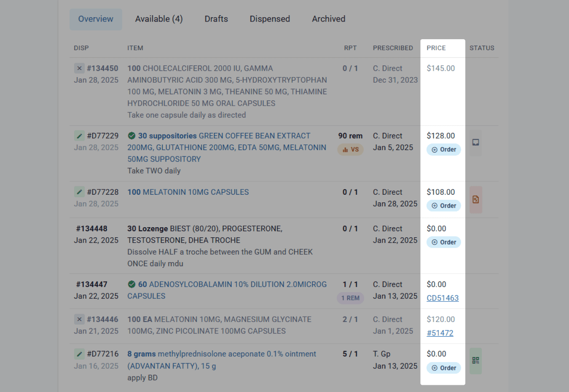Open 100 MELATONIN 10MG CAPSULES item

188,192
